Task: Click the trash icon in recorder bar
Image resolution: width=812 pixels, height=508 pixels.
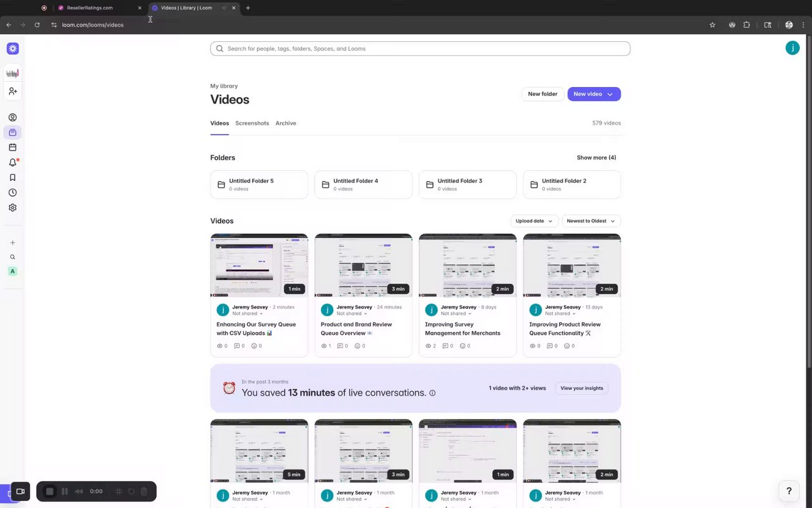Action: click(144, 491)
